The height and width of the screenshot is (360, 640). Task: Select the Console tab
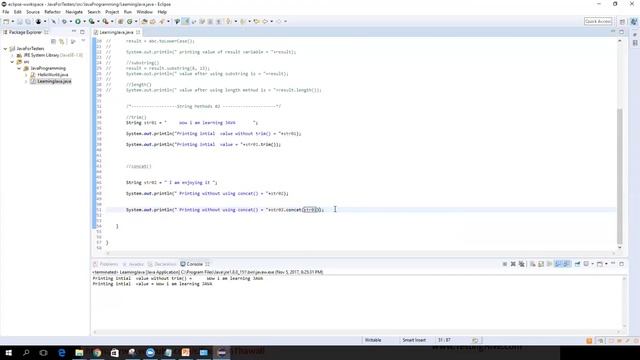(195, 264)
